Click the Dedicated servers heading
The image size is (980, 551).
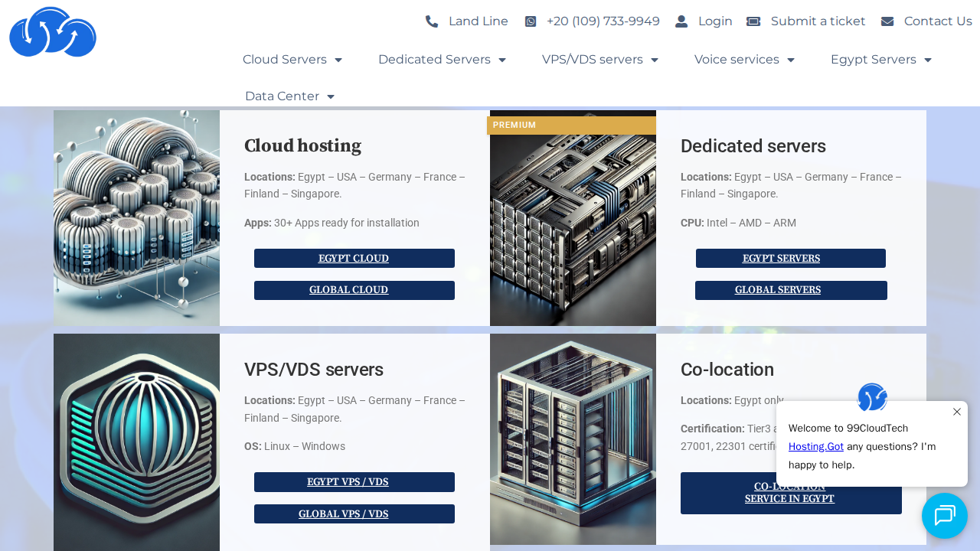753,146
